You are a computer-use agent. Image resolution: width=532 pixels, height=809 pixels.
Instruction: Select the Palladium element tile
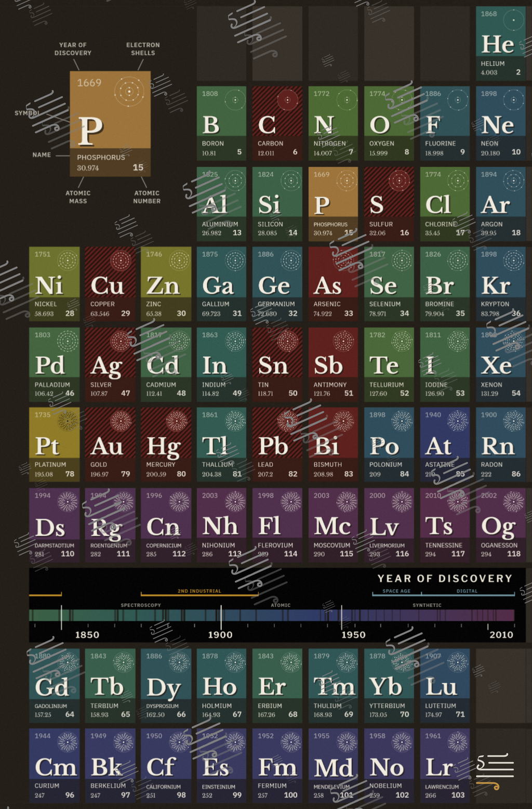point(54,364)
